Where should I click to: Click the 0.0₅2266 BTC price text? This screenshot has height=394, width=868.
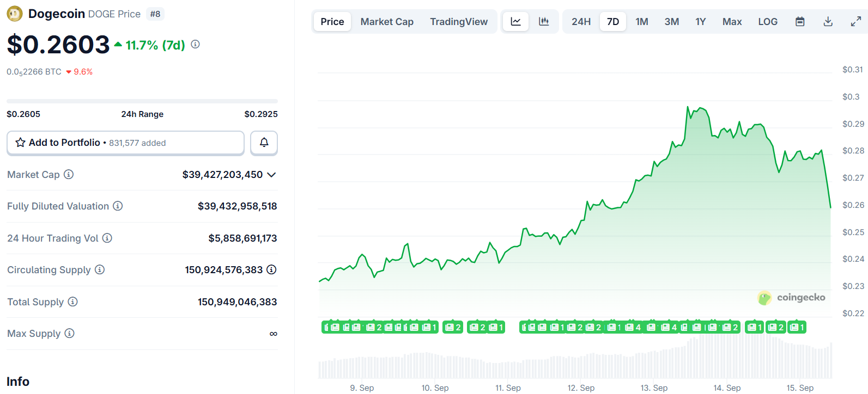(x=34, y=72)
